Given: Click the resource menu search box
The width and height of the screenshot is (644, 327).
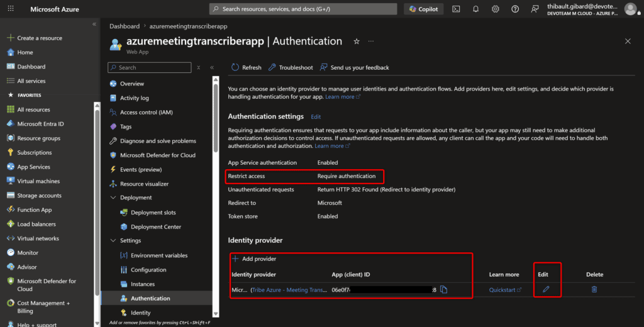Looking at the screenshot, I should pyautogui.click(x=150, y=67).
